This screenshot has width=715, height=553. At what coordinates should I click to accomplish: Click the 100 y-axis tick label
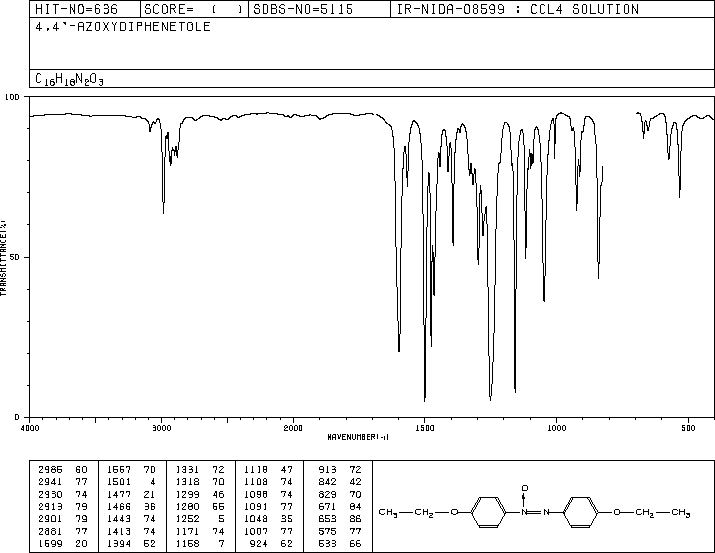click(12, 97)
